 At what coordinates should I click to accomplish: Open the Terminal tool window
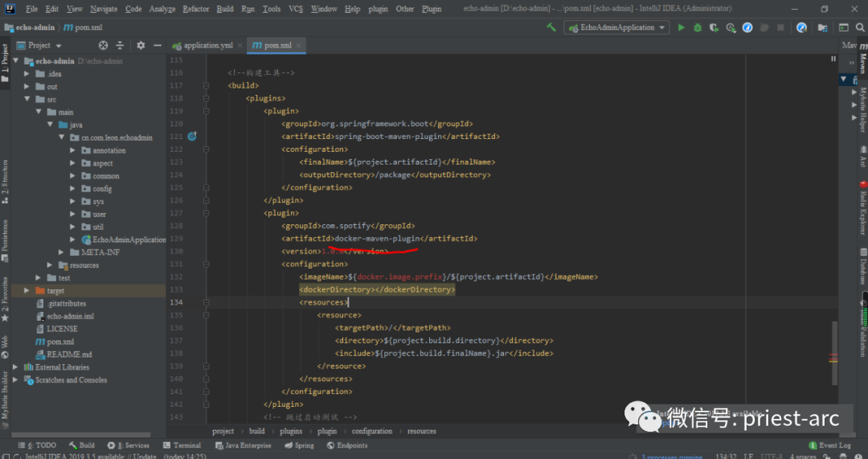pyautogui.click(x=182, y=445)
